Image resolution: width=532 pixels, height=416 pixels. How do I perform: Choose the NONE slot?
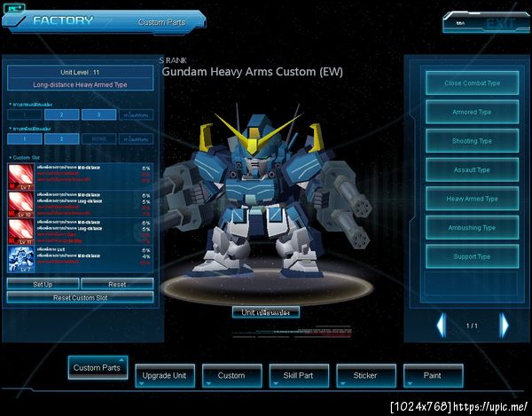point(98,138)
